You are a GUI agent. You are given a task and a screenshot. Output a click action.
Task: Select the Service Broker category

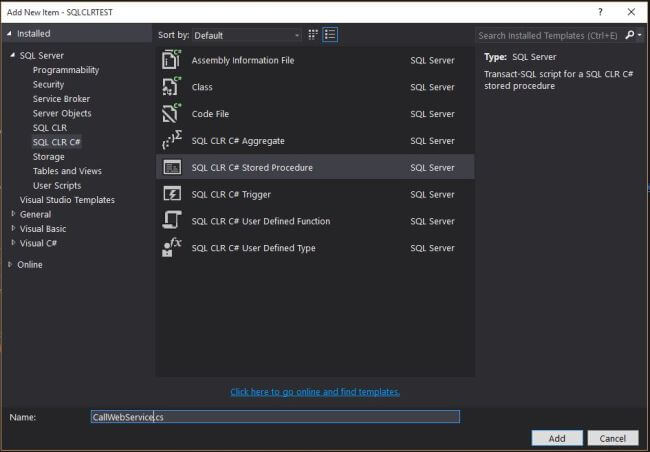(61, 99)
